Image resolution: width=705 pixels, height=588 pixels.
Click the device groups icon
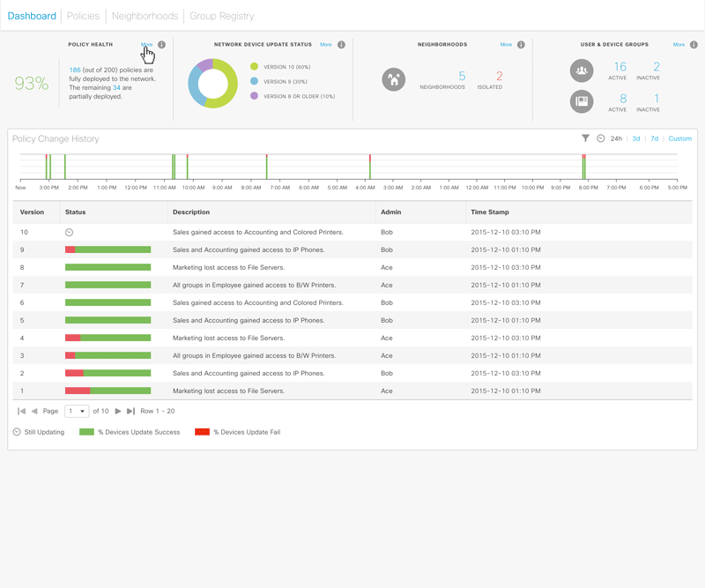(582, 102)
